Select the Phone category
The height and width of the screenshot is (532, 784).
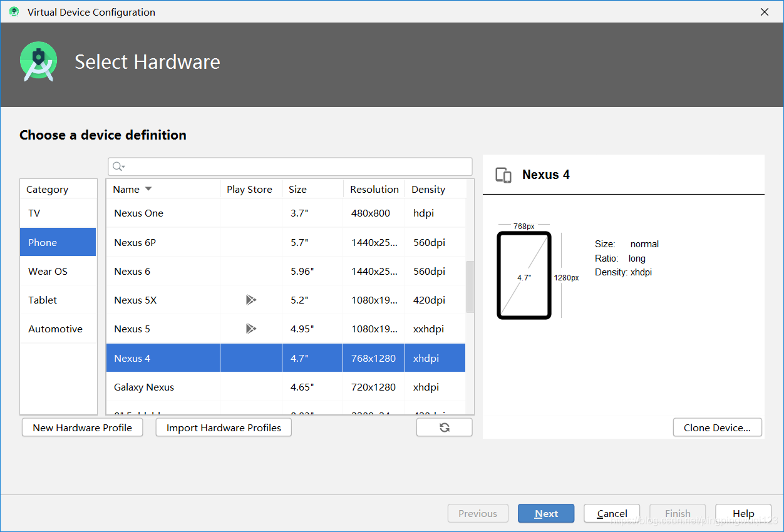click(58, 242)
